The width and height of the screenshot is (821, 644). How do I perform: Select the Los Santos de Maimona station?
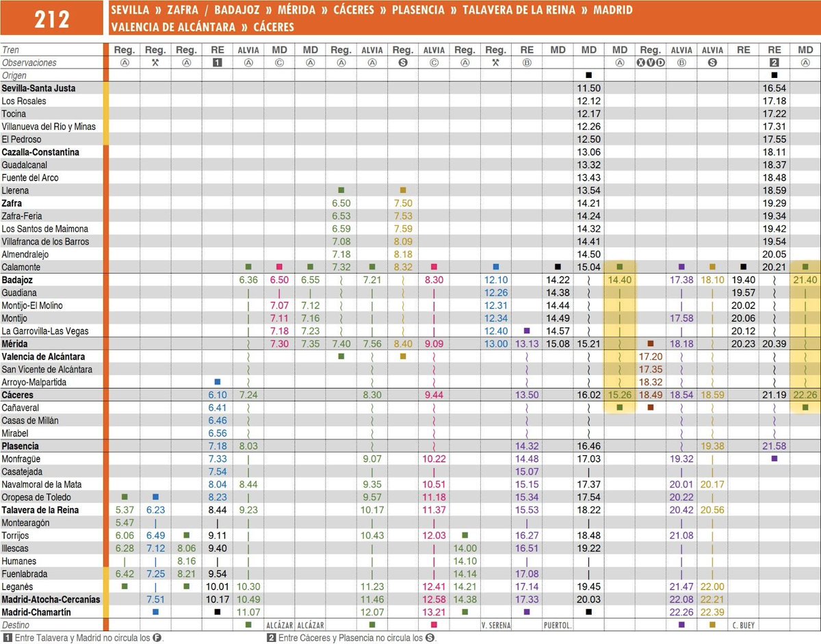(45, 229)
